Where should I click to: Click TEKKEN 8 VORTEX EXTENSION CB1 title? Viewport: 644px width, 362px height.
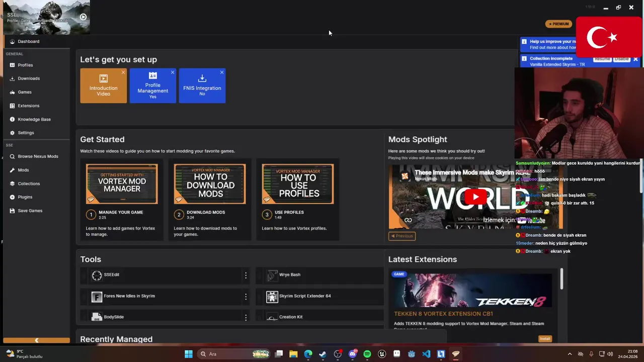tap(443, 314)
